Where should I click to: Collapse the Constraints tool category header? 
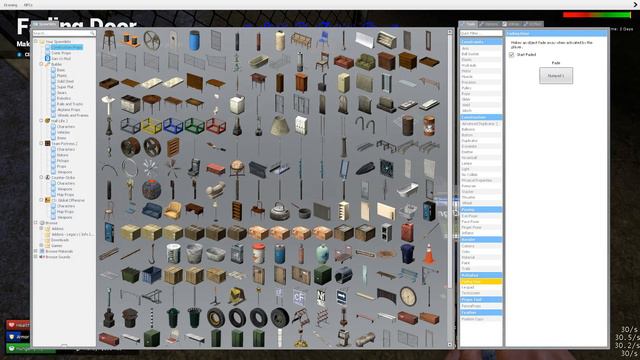[481, 42]
